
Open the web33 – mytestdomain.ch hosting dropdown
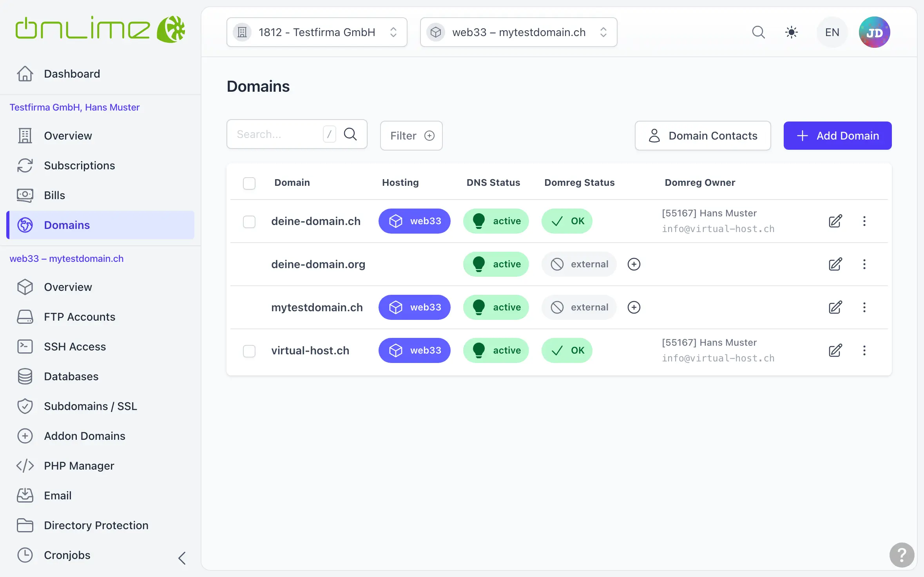pos(518,32)
